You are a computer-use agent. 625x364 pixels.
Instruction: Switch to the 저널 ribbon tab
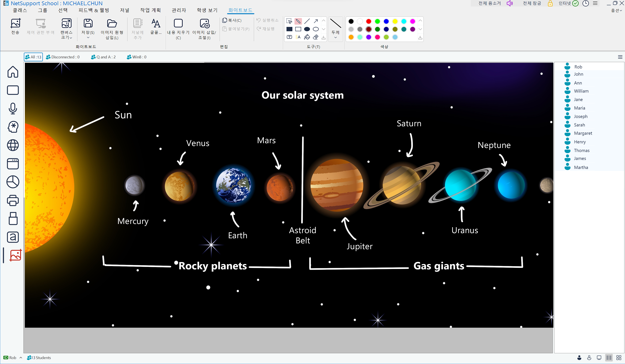[x=125, y=10]
